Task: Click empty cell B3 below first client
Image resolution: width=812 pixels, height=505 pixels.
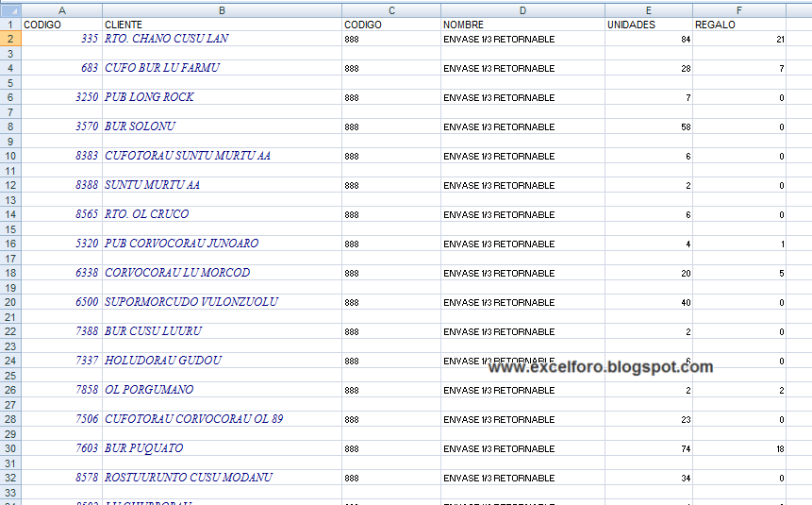Action: tap(222, 54)
